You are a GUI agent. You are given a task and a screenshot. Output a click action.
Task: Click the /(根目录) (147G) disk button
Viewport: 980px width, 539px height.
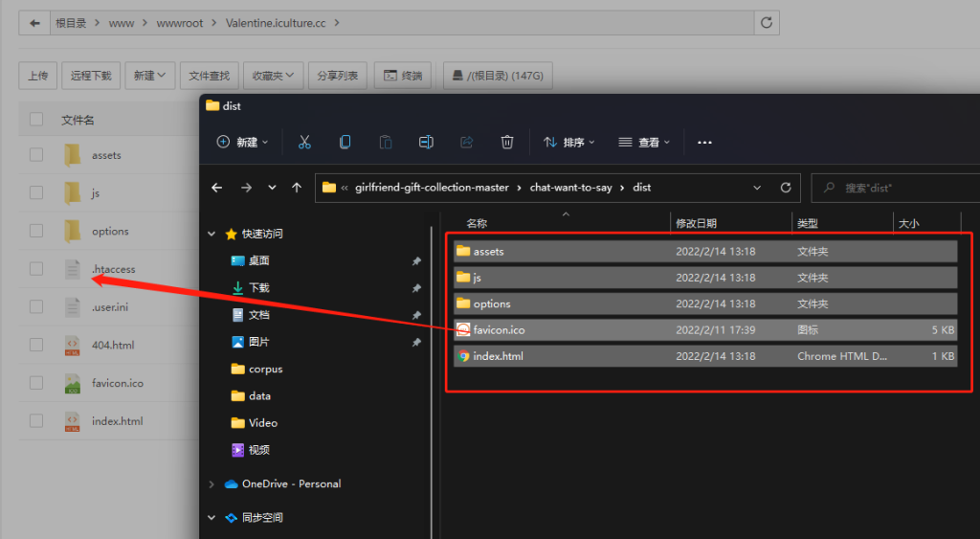click(x=498, y=76)
